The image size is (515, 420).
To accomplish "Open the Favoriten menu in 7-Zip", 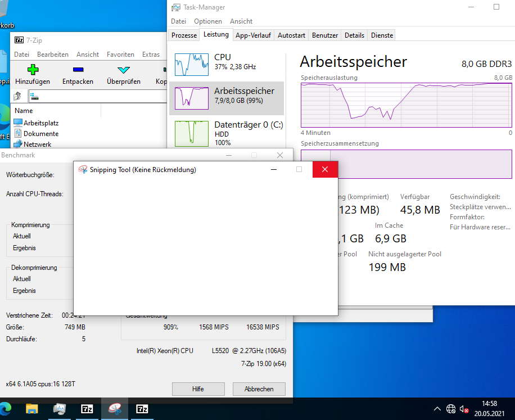I will [120, 55].
